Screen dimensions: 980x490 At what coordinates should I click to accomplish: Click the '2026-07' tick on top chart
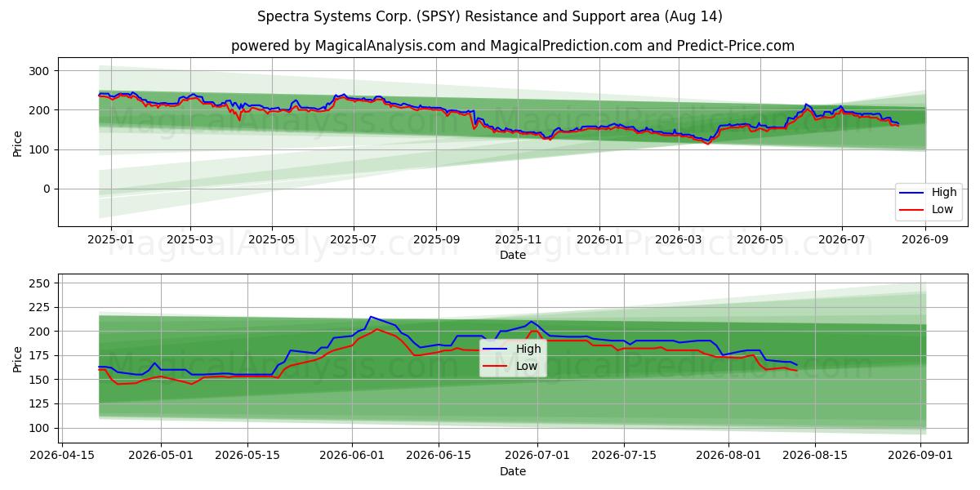click(842, 240)
